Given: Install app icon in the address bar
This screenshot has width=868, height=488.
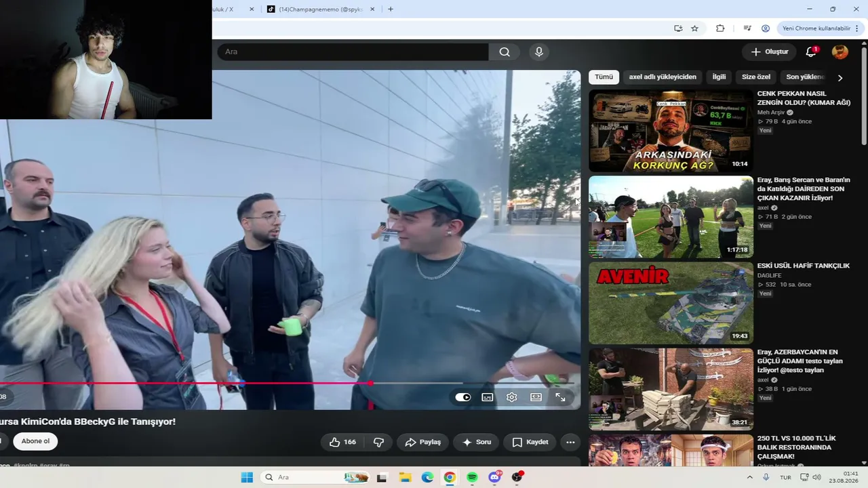Looking at the screenshot, I should [678, 28].
